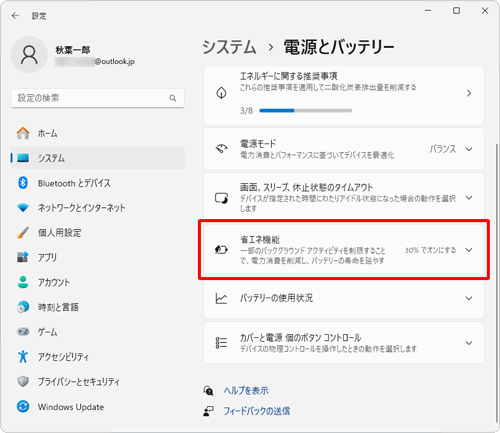Go to ネットワークとインターネット
The image size is (500, 433).
pos(97,208)
